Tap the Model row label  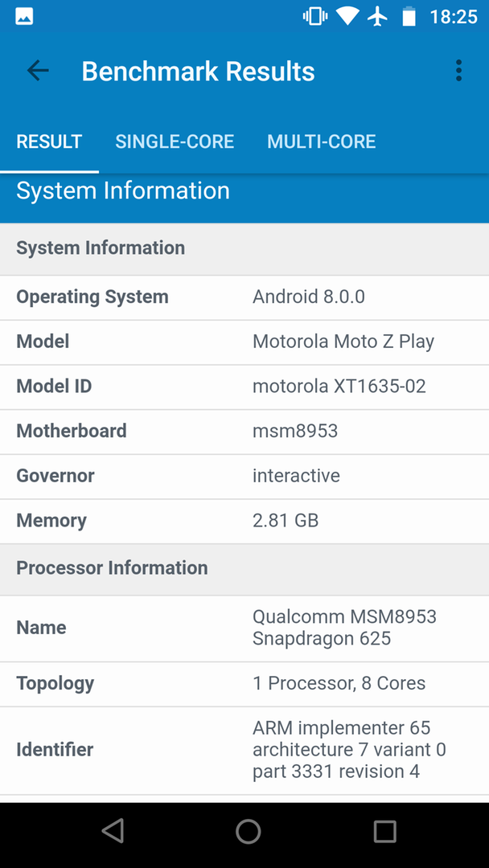[x=43, y=342]
